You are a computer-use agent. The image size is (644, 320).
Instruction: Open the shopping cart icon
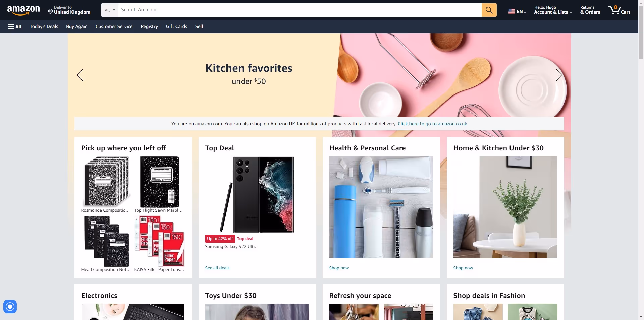point(619,10)
